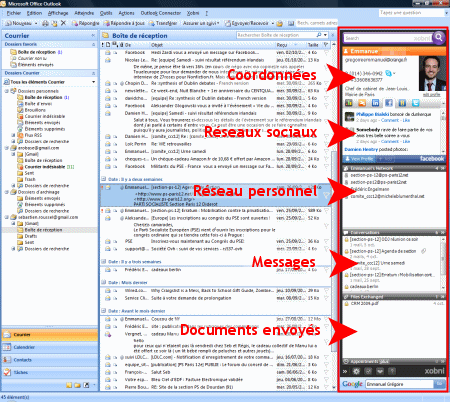Open the Fichier menu
This screenshot has height=402, width=450.
[x=14, y=13]
